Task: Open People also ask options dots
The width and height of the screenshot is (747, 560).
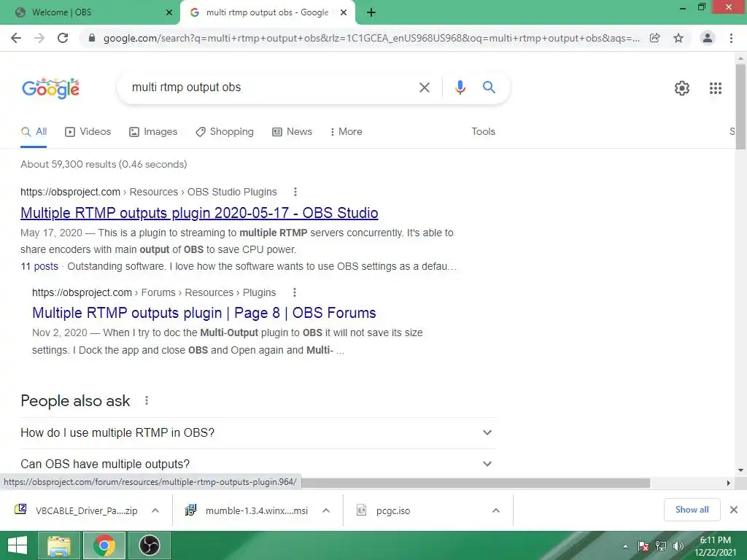Action: tap(147, 400)
